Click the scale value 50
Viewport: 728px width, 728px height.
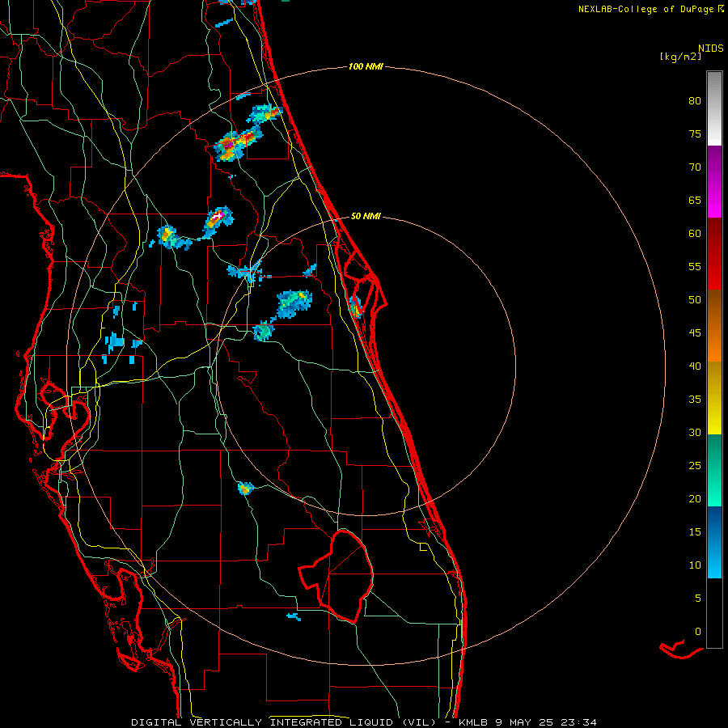tap(695, 300)
